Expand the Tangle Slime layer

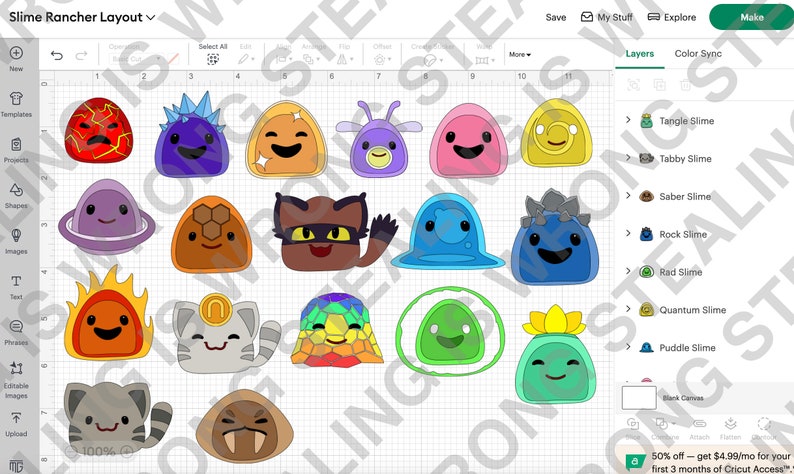pos(628,120)
